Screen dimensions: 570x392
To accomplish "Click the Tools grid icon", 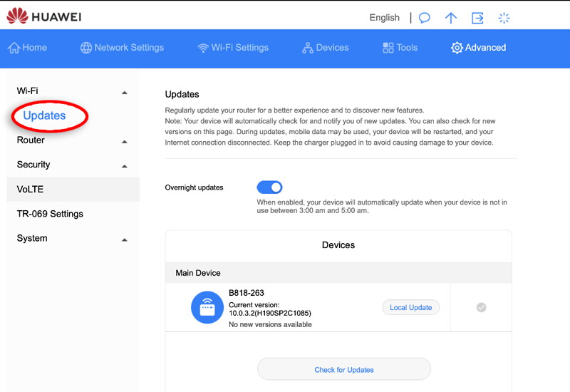I will [388, 48].
